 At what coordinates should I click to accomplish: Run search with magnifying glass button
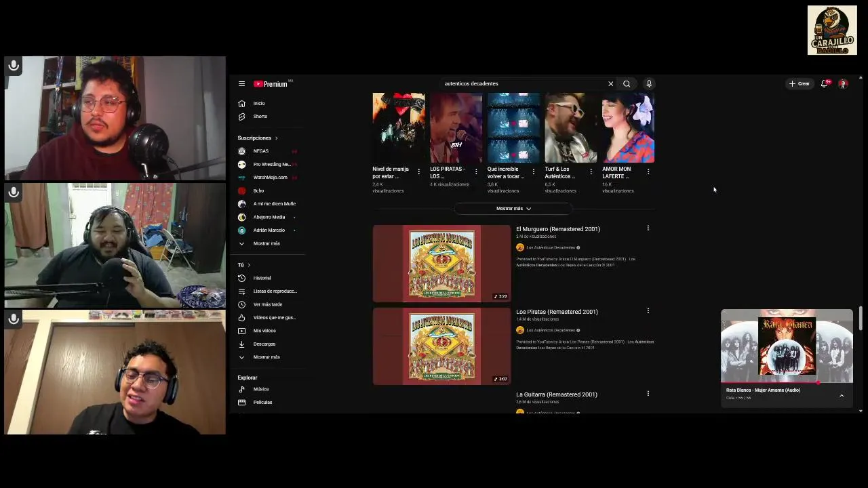[627, 84]
